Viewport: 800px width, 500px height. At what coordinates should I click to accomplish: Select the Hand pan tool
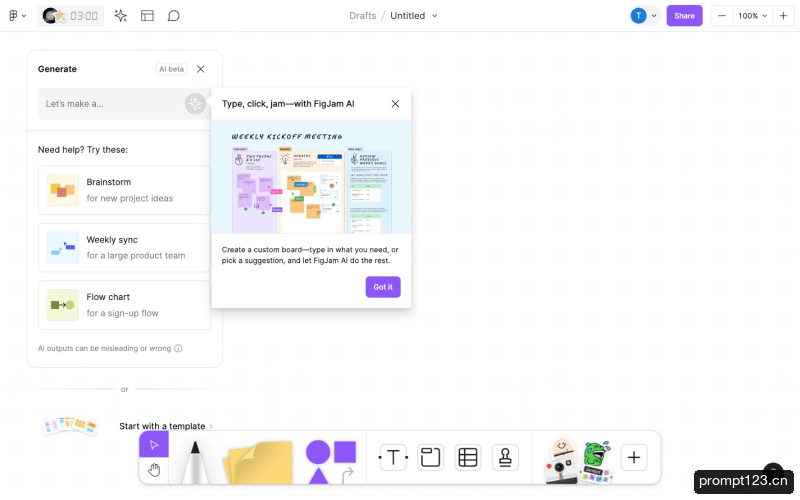[154, 470]
